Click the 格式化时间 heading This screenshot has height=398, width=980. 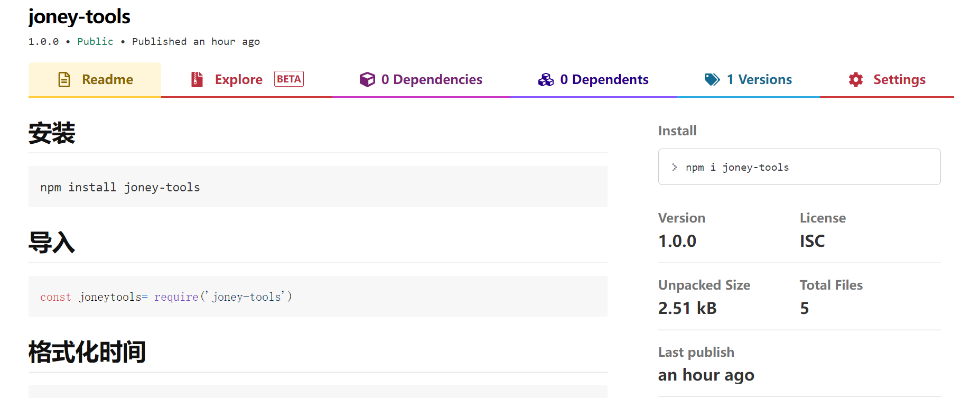tap(87, 352)
